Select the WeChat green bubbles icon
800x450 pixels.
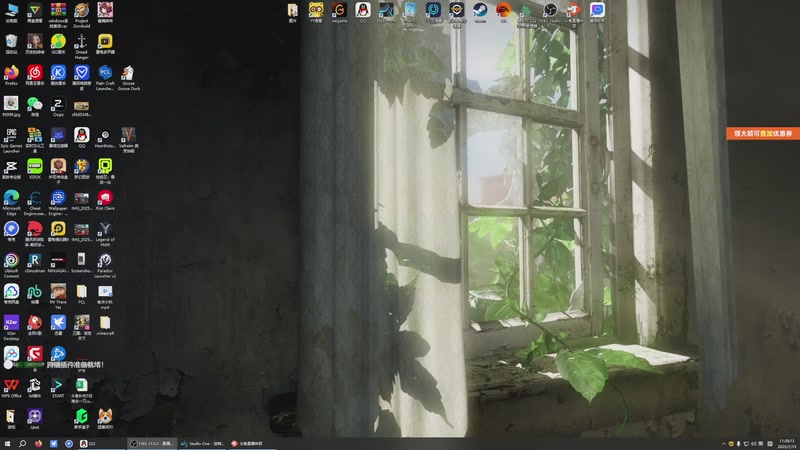(35, 106)
